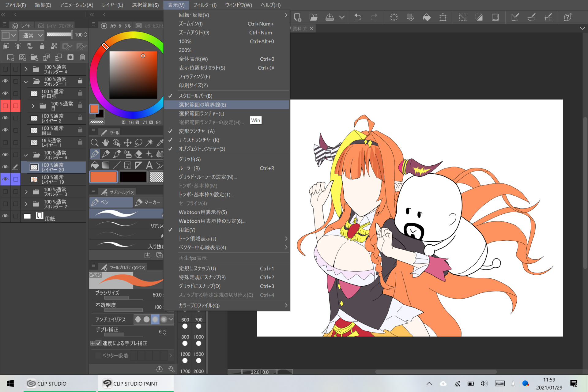588x392 pixels.
Task: Select the Text tool
Action: tap(149, 165)
